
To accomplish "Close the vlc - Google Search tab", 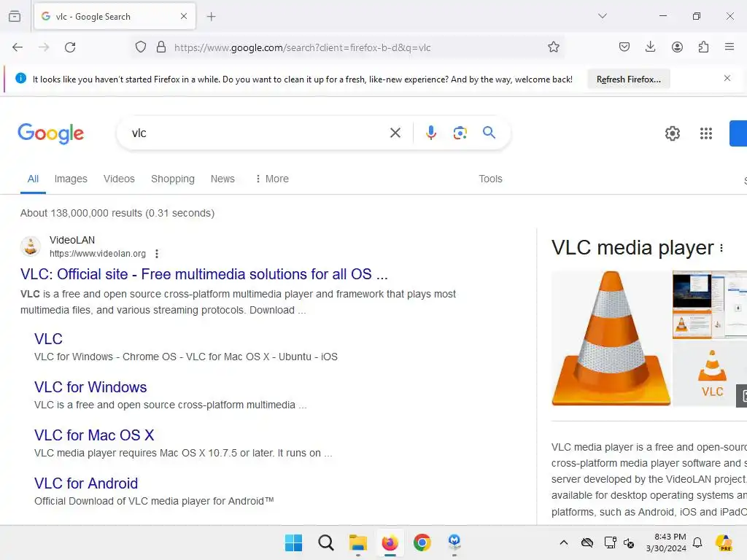I will tap(184, 16).
